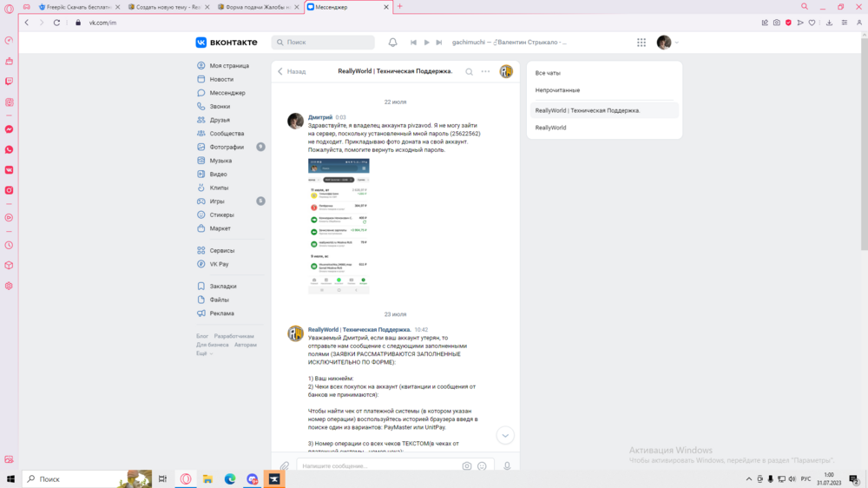Open a new browser tab with plus
This screenshot has height=488, width=868.
tap(399, 7)
